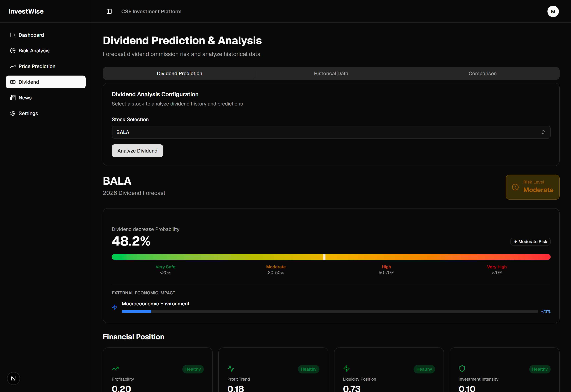Image resolution: width=571 pixels, height=392 pixels.
Task: Toggle the sidebar panel icon
Action: click(109, 11)
